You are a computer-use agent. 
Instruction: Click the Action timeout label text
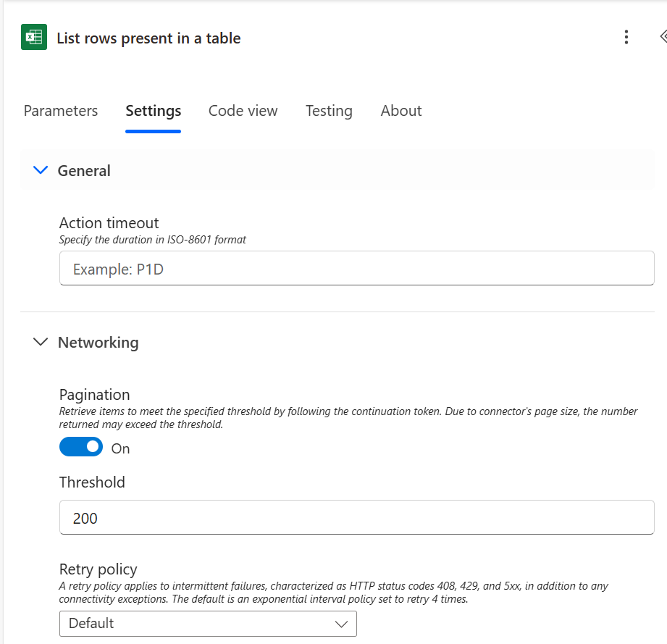tap(109, 222)
